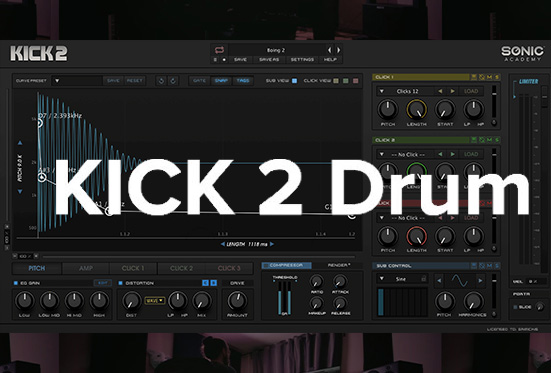Image resolution: width=551 pixels, height=373 pixels.
Task: Open the Clicks 12 sample dropdown
Action: pos(382,91)
